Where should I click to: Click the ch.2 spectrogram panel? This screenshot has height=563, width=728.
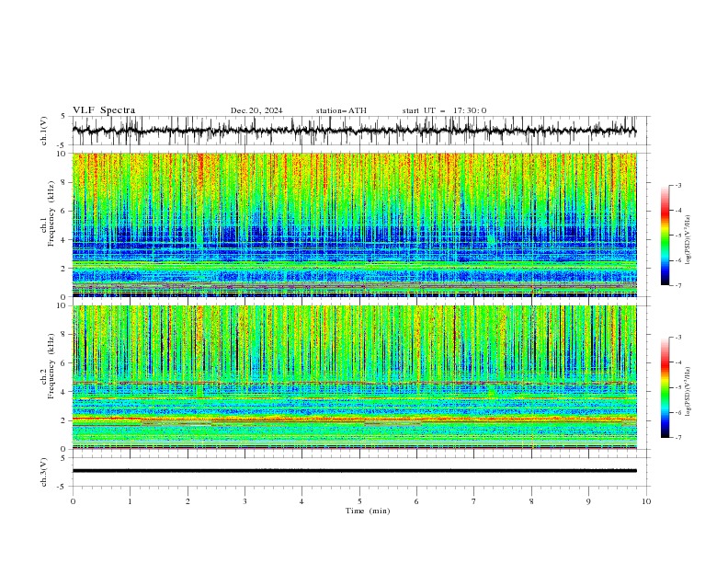point(354,377)
